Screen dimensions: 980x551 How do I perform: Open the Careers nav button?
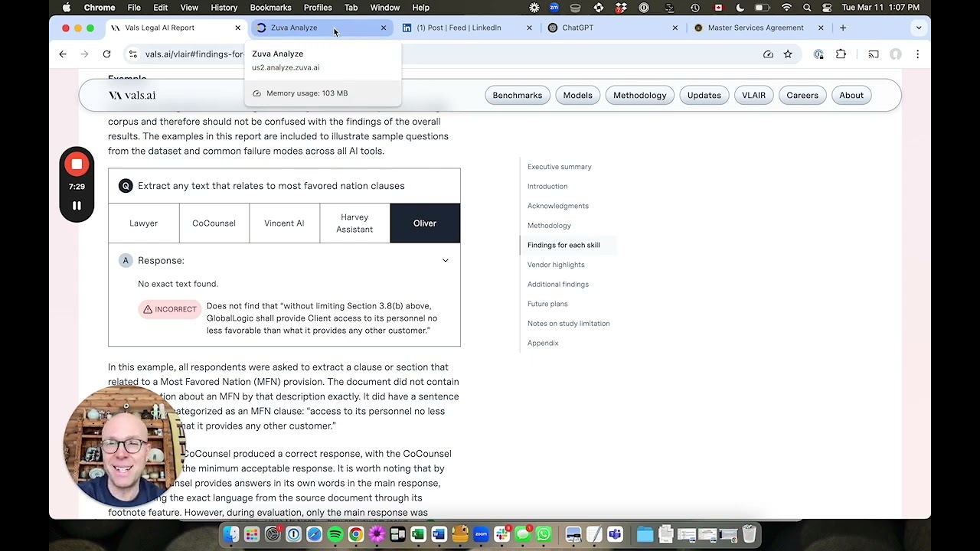tap(802, 96)
